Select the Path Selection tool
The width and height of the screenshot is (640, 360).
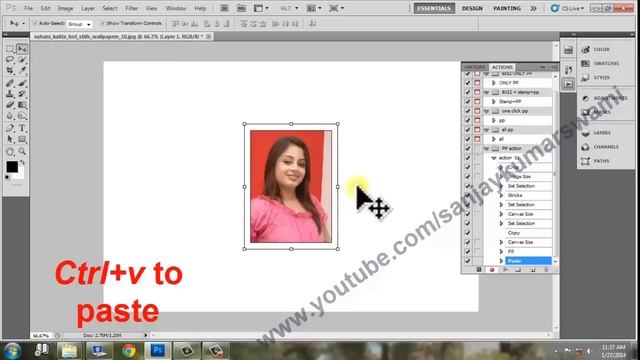click(x=10, y=139)
